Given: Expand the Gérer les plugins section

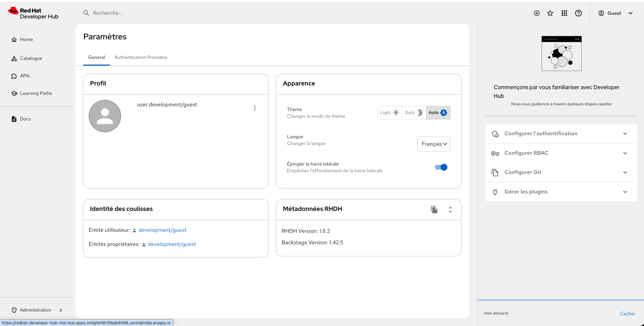Looking at the screenshot, I should coord(561,192).
